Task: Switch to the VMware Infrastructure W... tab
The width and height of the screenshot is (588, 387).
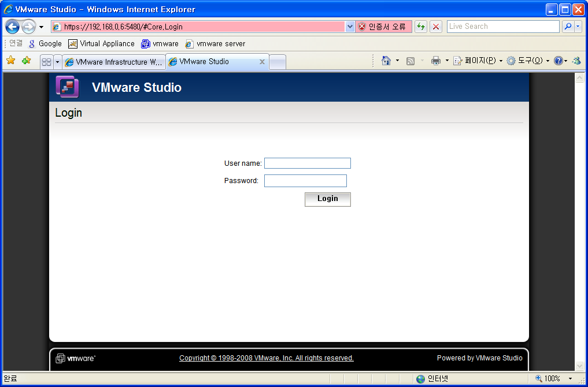Action: point(114,62)
